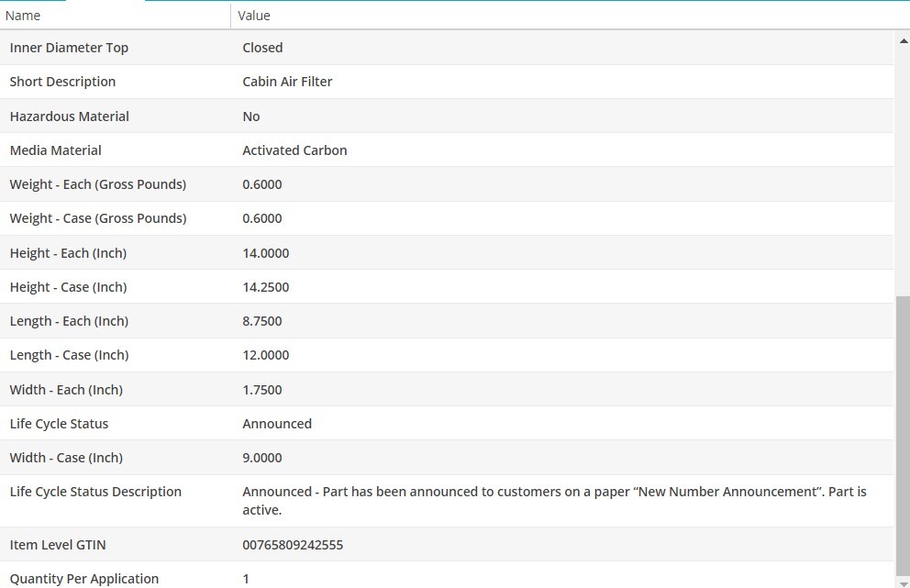Select the Weight - Case value 0.6000

tap(262, 218)
